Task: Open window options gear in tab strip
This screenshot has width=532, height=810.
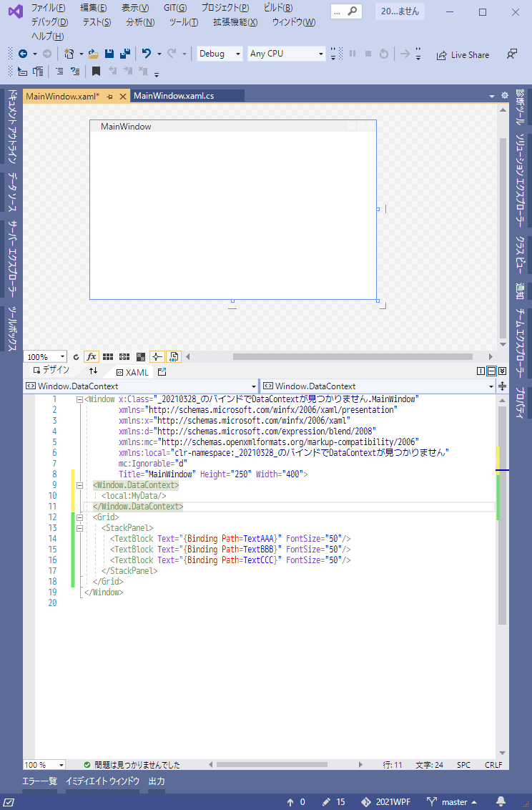Action: 505,96
